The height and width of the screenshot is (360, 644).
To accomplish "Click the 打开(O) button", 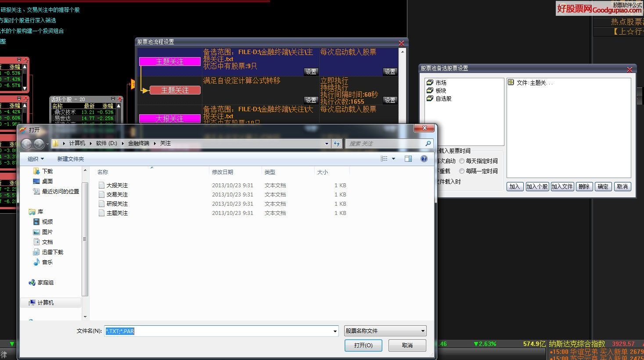I will coord(363,345).
